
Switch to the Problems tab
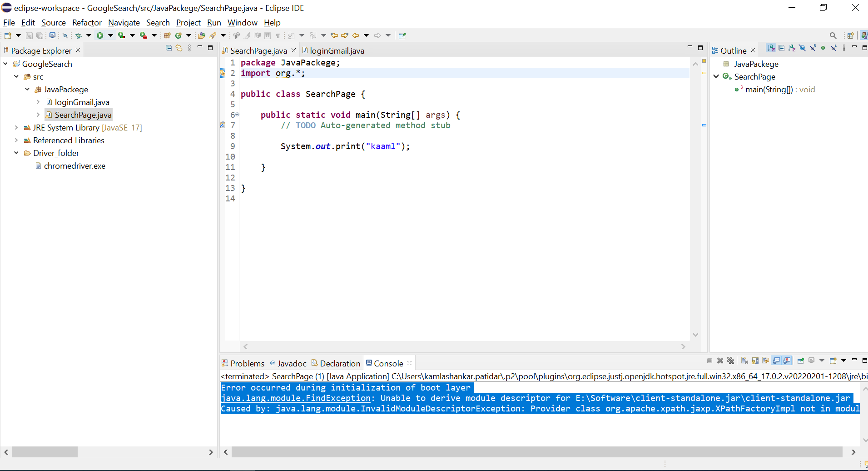click(x=243, y=363)
